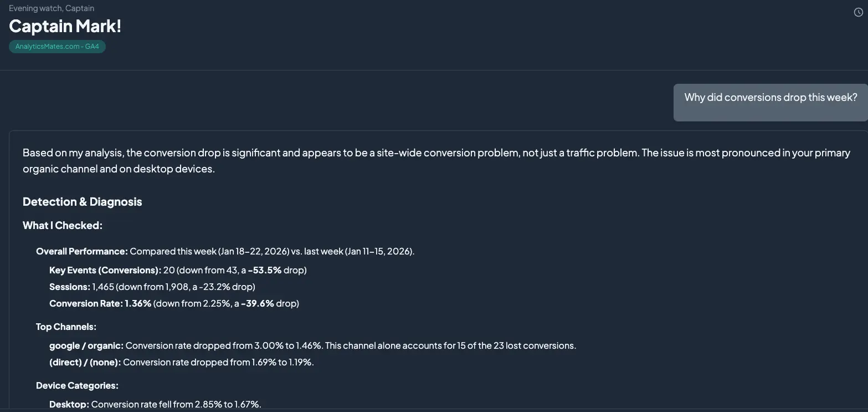Click the 'Captain Mark!' greeting heading
This screenshot has width=868, height=412.
(64, 25)
